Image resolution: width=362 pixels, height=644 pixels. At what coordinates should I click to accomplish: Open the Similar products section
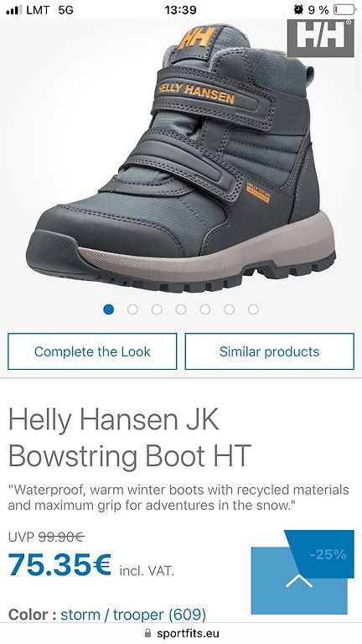click(270, 351)
